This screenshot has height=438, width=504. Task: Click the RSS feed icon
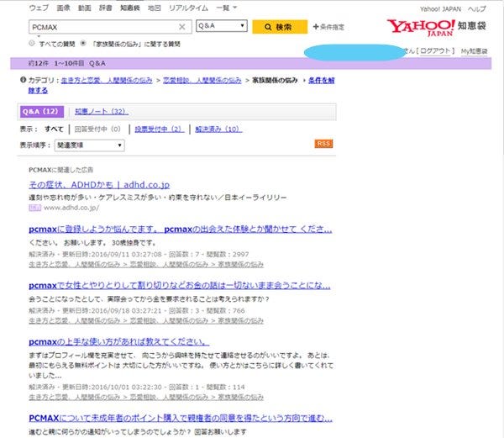click(x=323, y=144)
